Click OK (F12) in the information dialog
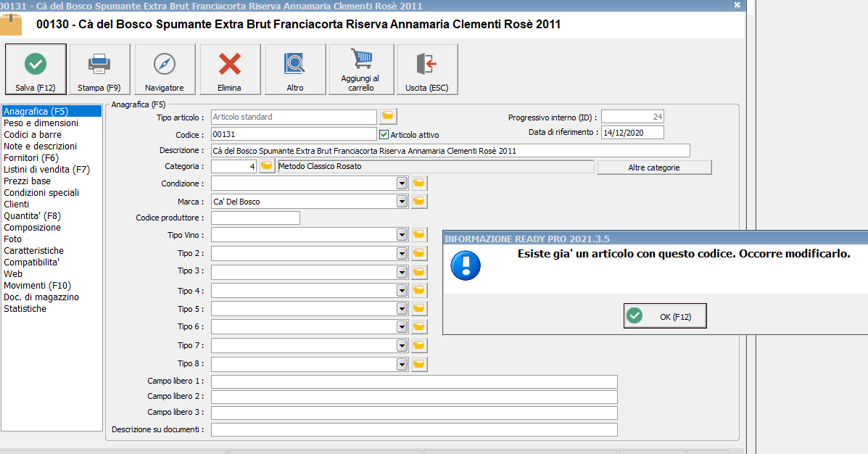This screenshot has height=454, width=868. pyautogui.click(x=665, y=315)
